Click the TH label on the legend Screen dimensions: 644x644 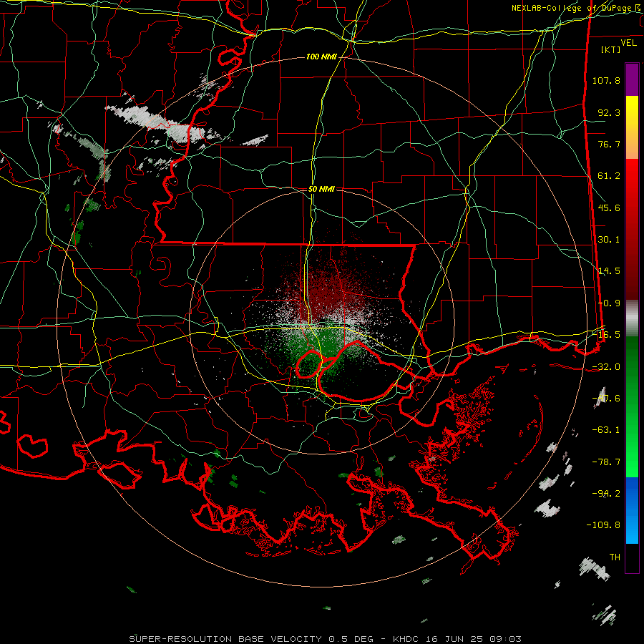click(x=615, y=557)
